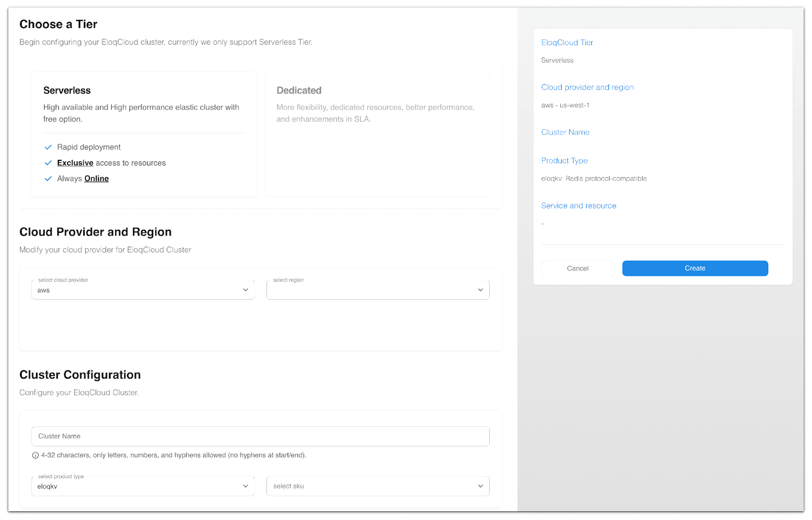The image size is (812, 520).
Task: Click the Cloud provider and region summary link
Action: click(587, 87)
